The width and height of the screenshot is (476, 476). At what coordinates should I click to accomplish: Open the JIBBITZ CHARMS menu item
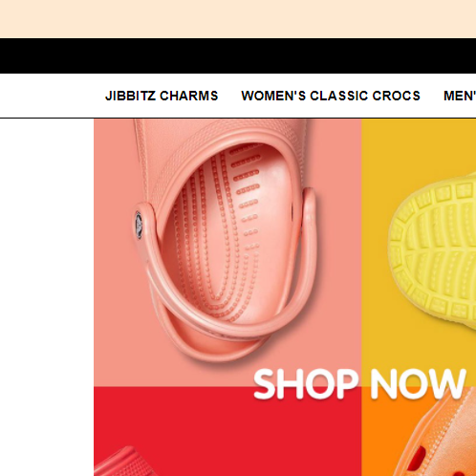tap(162, 96)
